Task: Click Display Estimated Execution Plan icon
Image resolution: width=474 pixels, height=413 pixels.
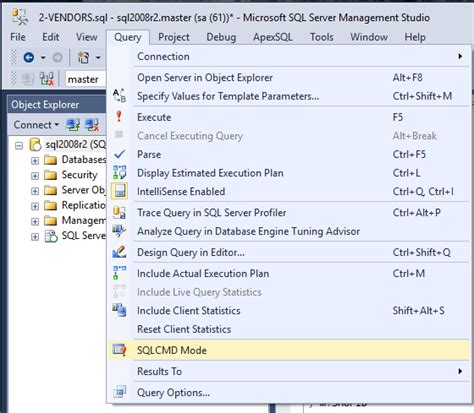Action: point(119,173)
